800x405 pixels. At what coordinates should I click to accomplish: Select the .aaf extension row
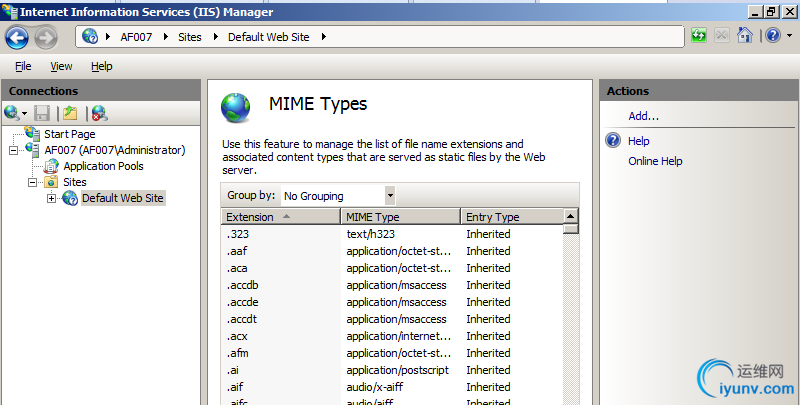(392, 251)
